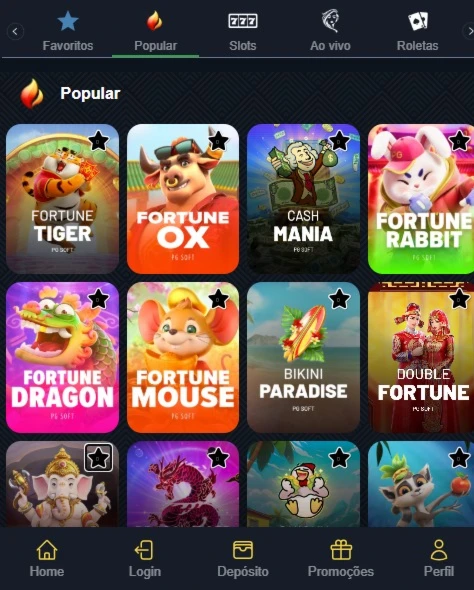The height and width of the screenshot is (590, 474).
Task: Open the Fortune Ox game
Action: 183,199
